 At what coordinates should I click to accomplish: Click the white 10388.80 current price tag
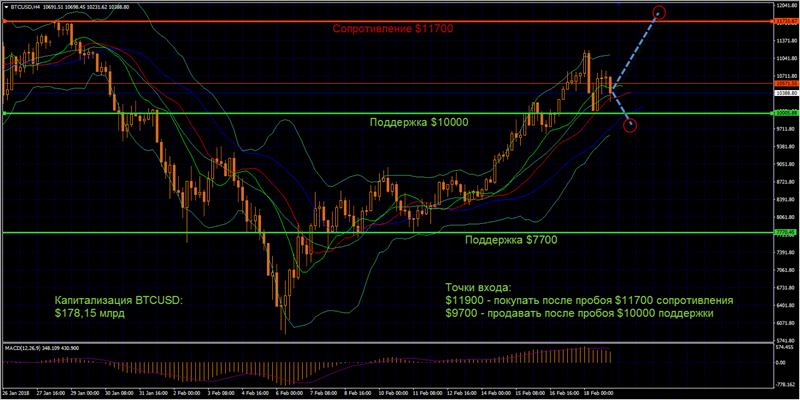(787, 93)
